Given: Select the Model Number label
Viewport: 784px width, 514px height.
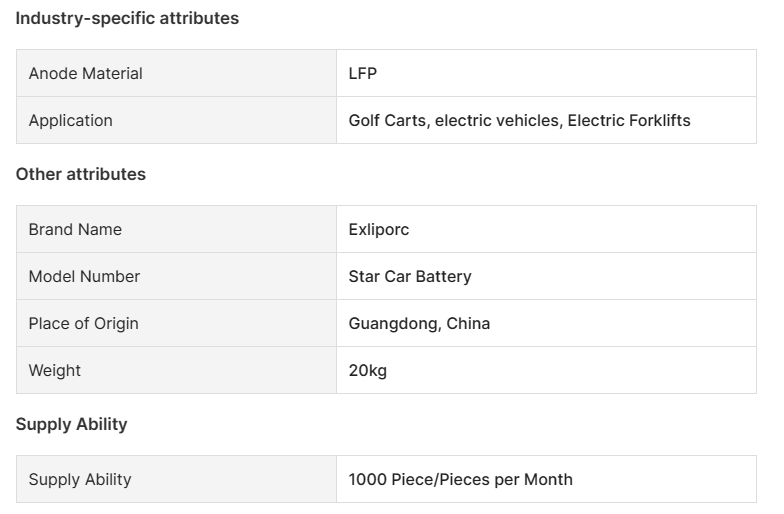Looking at the screenshot, I should [x=84, y=276].
